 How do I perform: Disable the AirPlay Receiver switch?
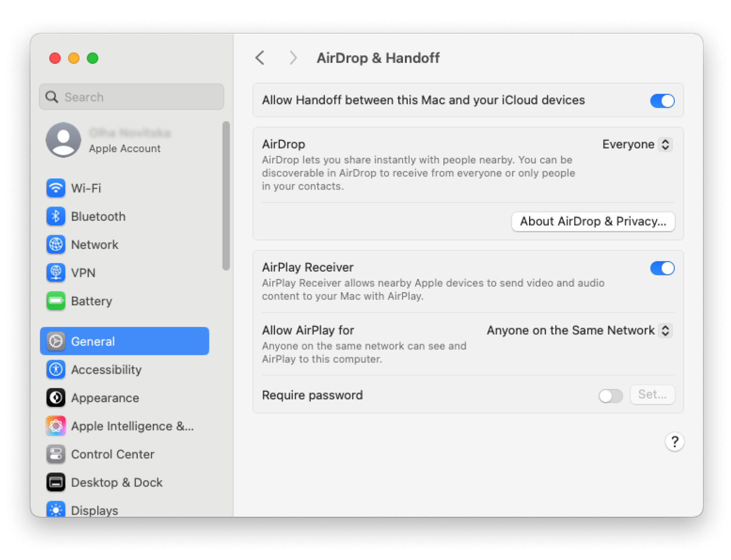tap(662, 268)
